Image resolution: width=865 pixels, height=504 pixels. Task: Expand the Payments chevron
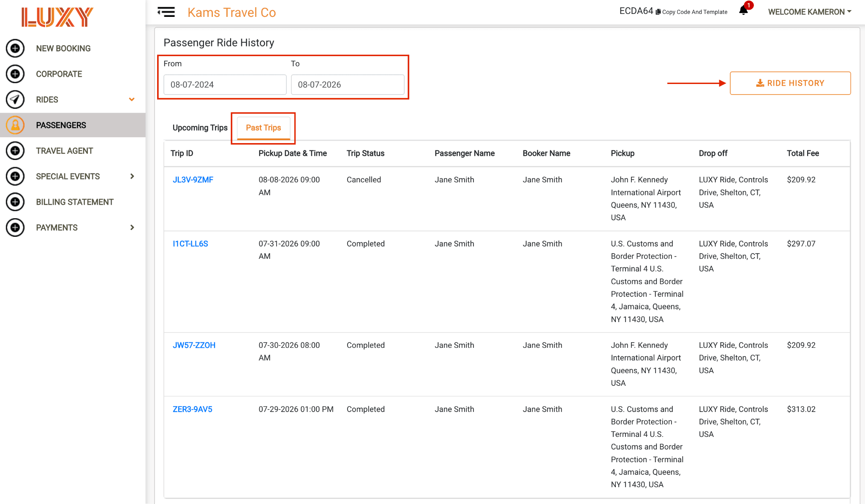click(x=132, y=228)
